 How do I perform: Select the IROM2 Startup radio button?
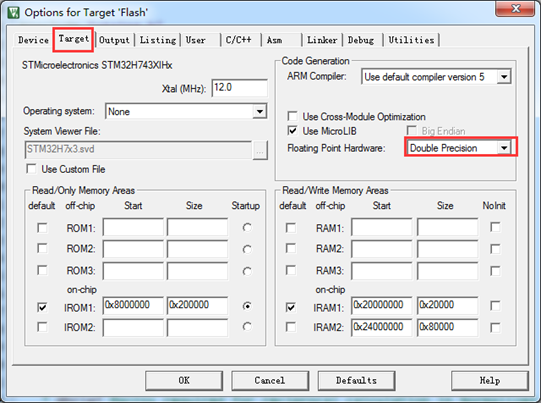247,326
